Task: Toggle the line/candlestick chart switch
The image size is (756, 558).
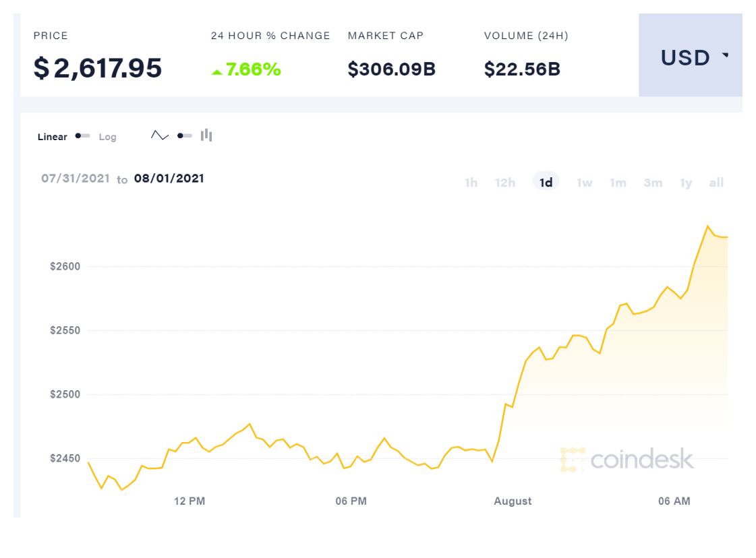Action: click(x=184, y=135)
